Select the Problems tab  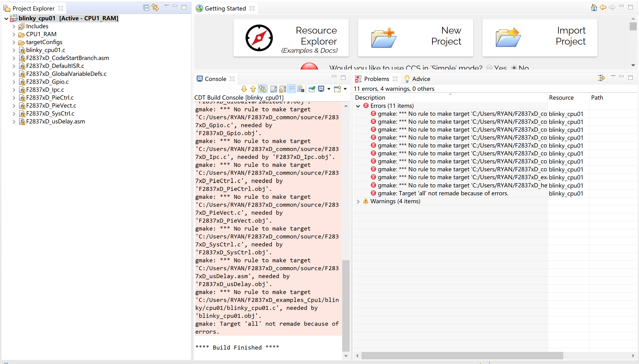[x=376, y=79]
